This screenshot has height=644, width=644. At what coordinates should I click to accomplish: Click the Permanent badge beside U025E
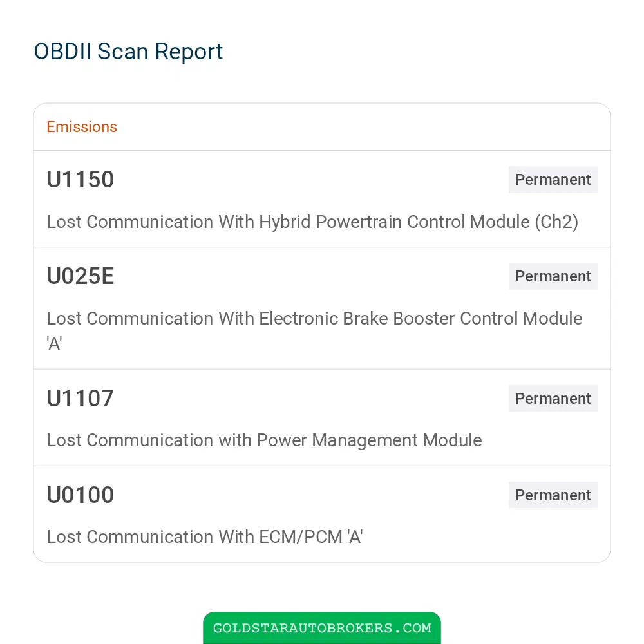click(553, 276)
